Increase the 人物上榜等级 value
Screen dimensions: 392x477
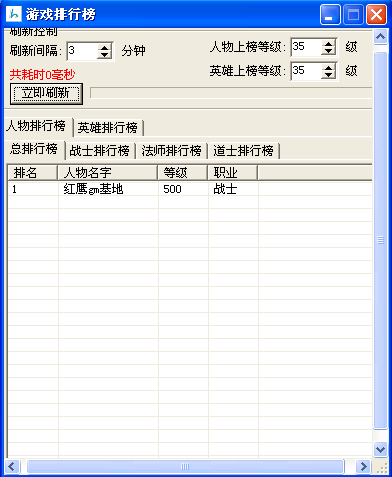(329, 43)
